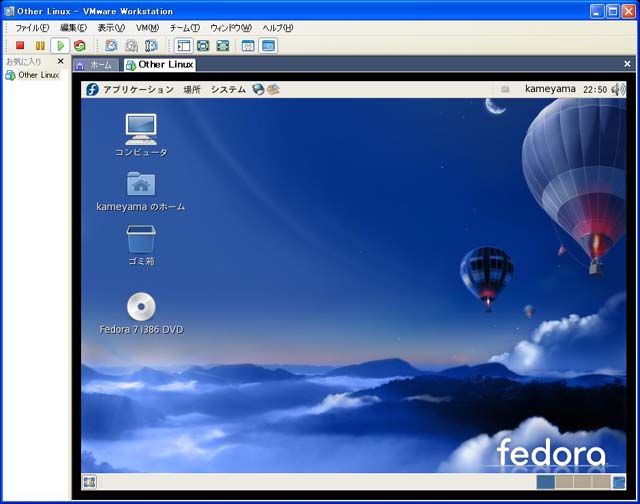
Task: Select the Other Linux tab
Action: click(x=160, y=64)
